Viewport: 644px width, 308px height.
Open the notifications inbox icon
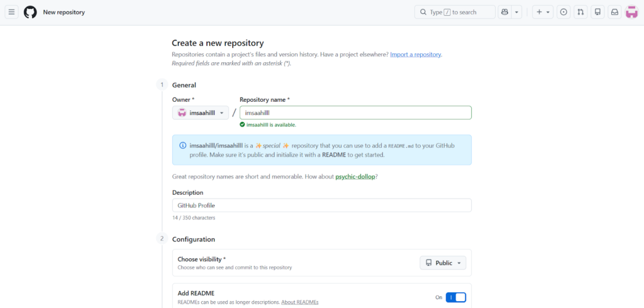[x=614, y=12]
